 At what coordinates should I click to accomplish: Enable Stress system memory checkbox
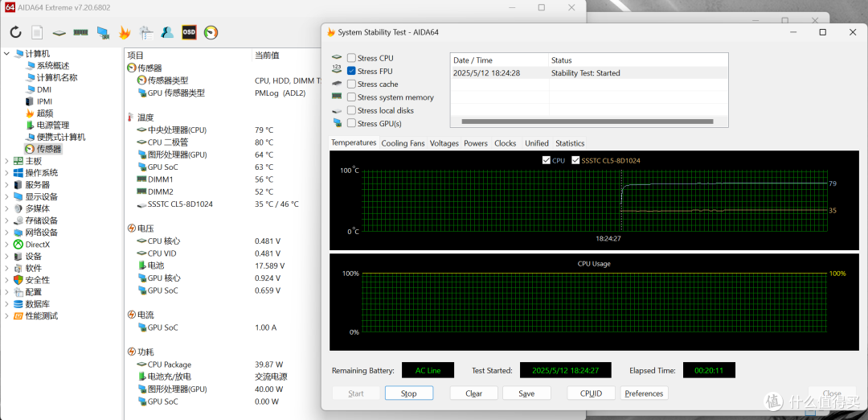pyautogui.click(x=351, y=97)
